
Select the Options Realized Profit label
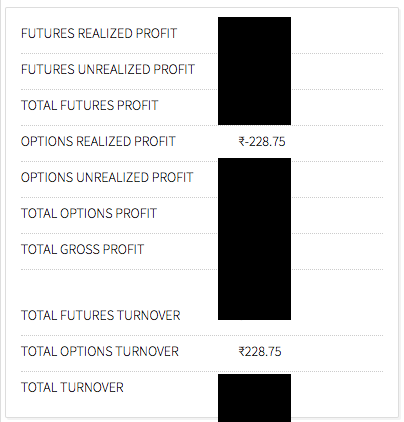coord(98,142)
